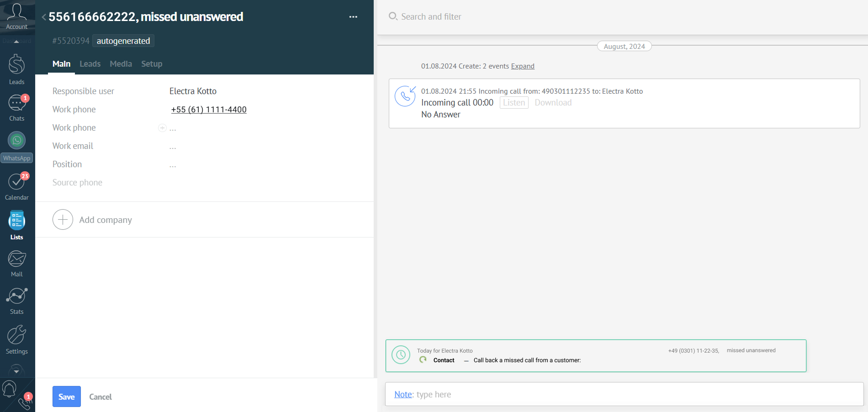Screen dimensions: 868x412
Task: Open the Setup tab
Action: pos(152,64)
